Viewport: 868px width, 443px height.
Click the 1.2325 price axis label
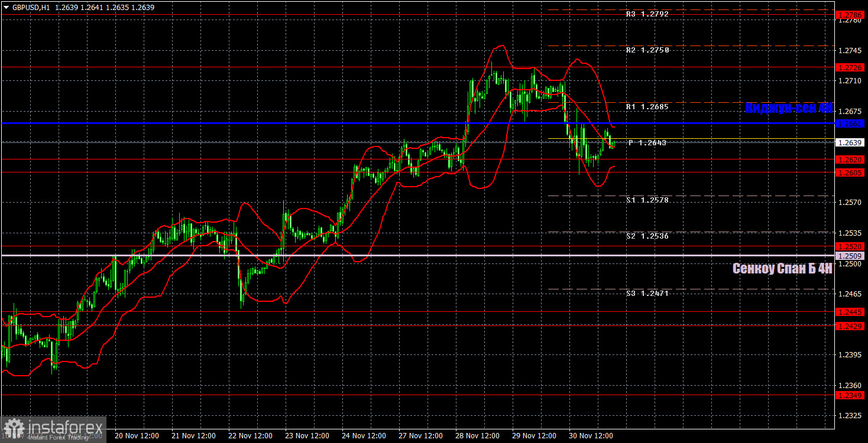[850, 416]
